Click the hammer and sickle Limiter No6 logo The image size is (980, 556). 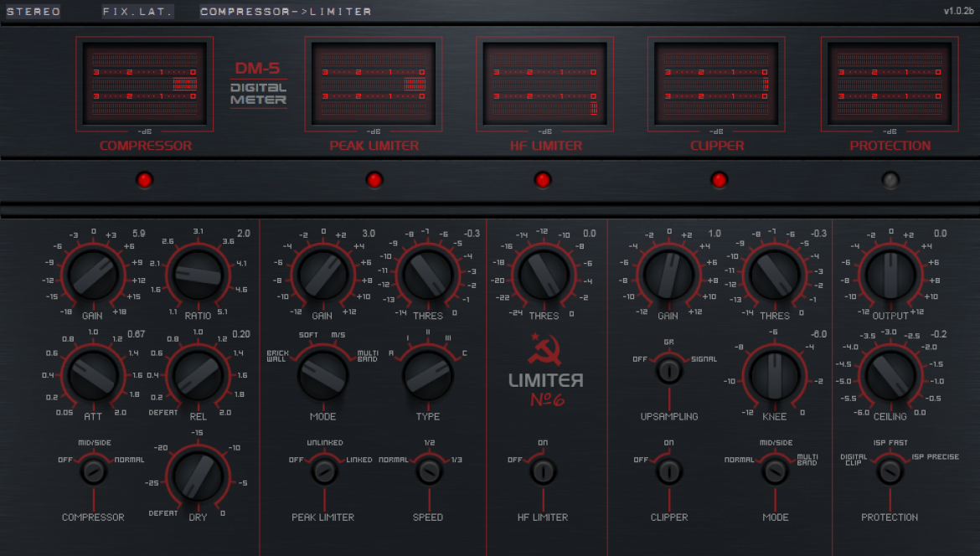point(545,370)
